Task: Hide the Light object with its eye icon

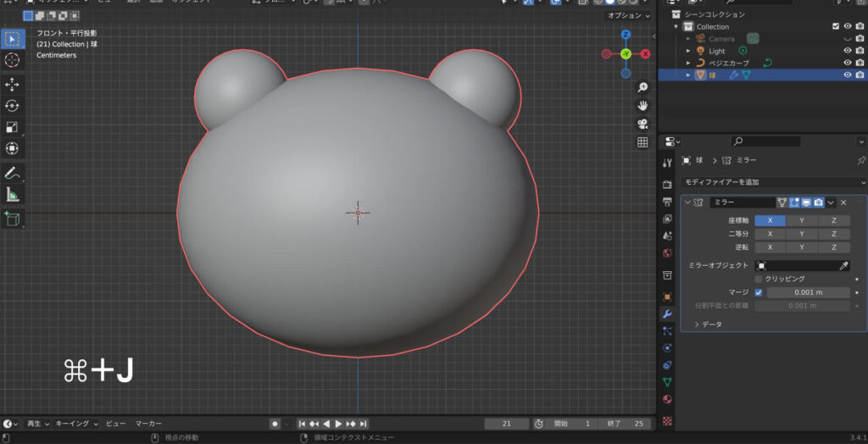Action: [x=847, y=51]
